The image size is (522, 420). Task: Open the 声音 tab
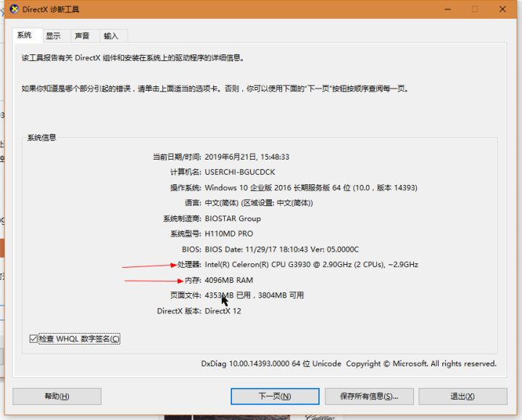(x=82, y=36)
